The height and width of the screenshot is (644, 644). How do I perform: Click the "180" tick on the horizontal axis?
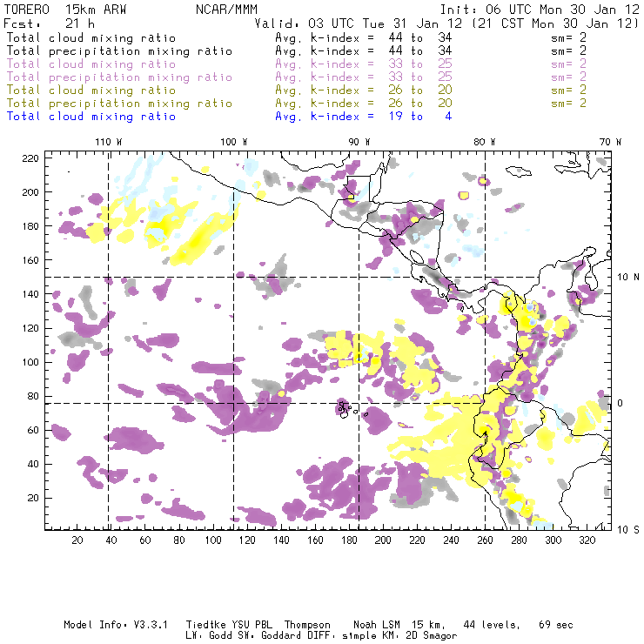click(x=349, y=540)
